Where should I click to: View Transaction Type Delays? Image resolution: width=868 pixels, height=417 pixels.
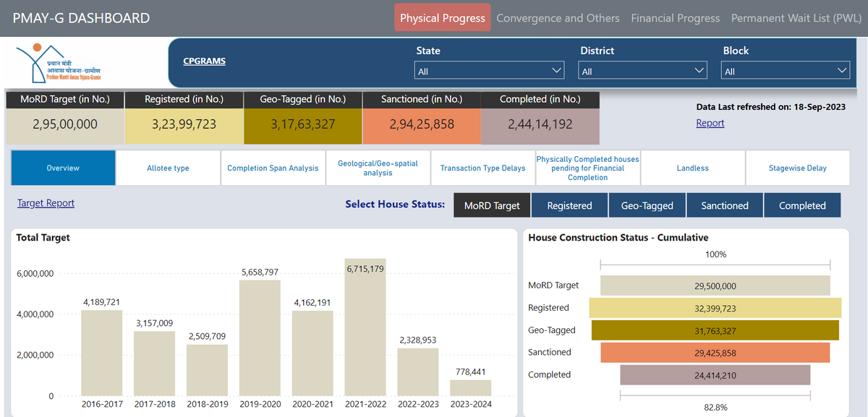point(482,167)
